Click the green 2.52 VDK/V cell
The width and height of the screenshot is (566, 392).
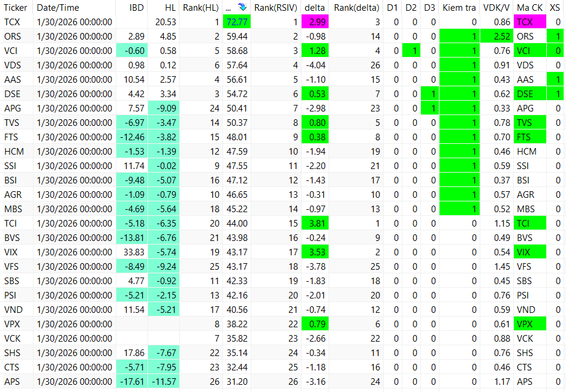click(x=496, y=37)
